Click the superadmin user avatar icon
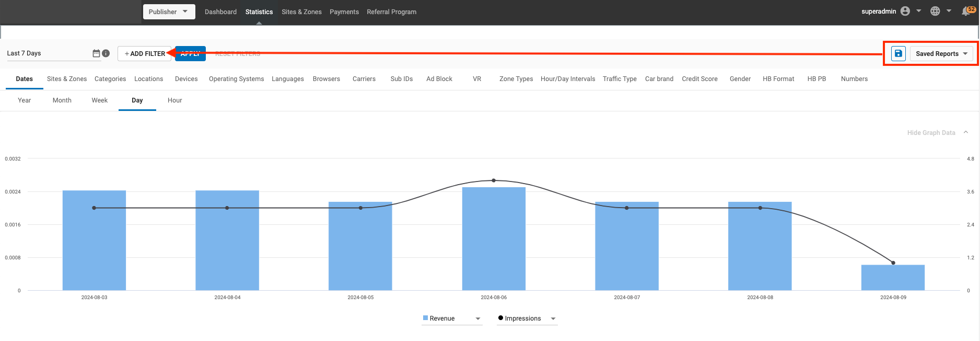Viewport: 980px width, 341px height. click(x=905, y=12)
